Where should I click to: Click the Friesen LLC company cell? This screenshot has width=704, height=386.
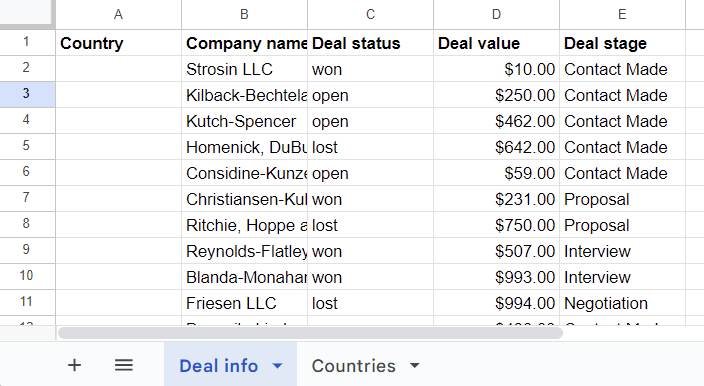tap(244, 303)
